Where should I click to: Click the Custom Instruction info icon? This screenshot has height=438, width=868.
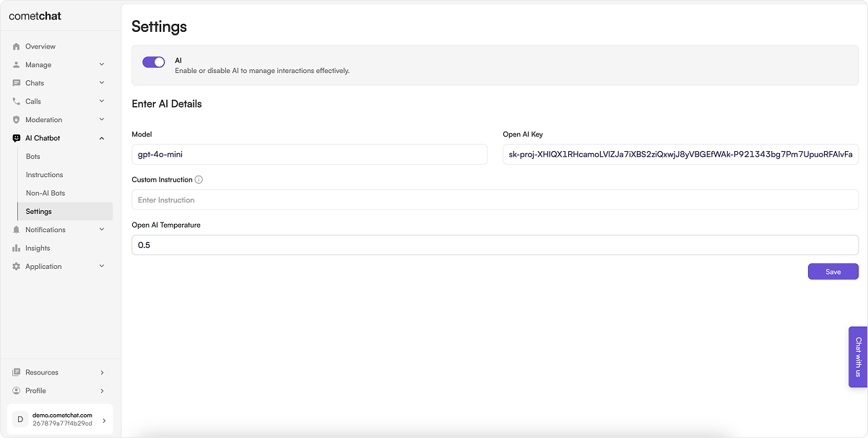click(x=199, y=179)
